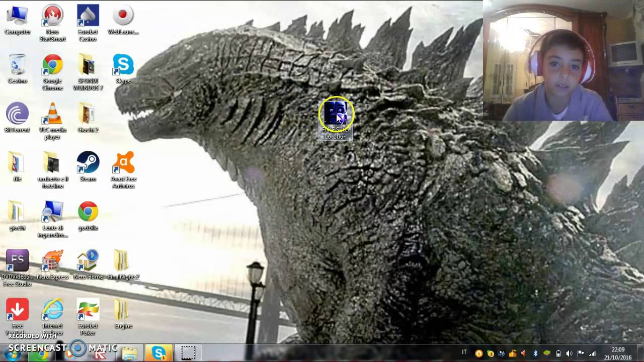Screen dimensions: 644x362
Task: Open the IT language indicator
Action: [x=464, y=352]
